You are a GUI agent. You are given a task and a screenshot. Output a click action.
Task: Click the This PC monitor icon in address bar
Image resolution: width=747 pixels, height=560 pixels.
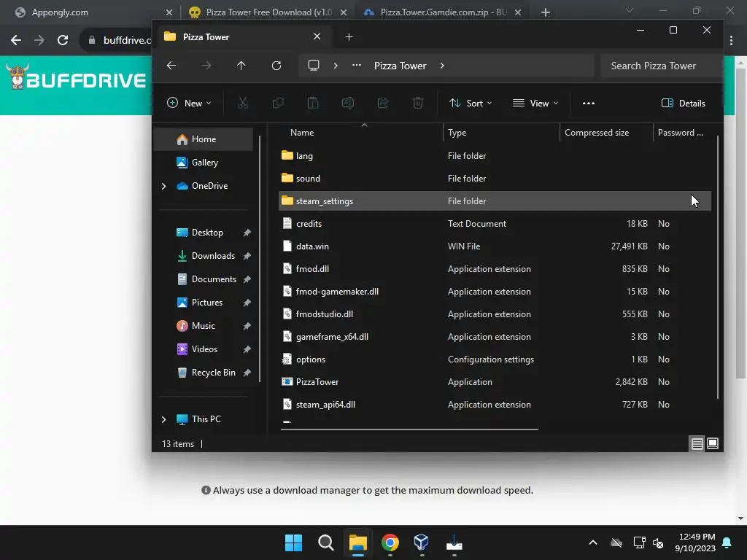(x=314, y=65)
